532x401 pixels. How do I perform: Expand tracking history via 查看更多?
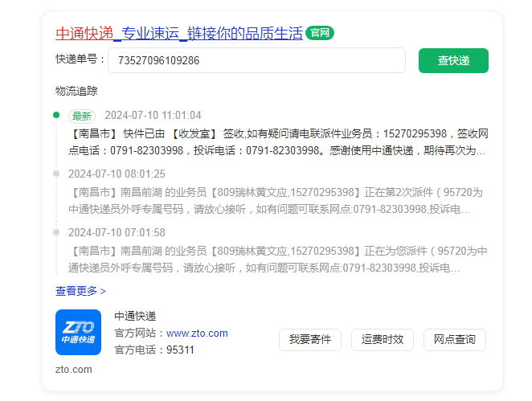[80, 291]
